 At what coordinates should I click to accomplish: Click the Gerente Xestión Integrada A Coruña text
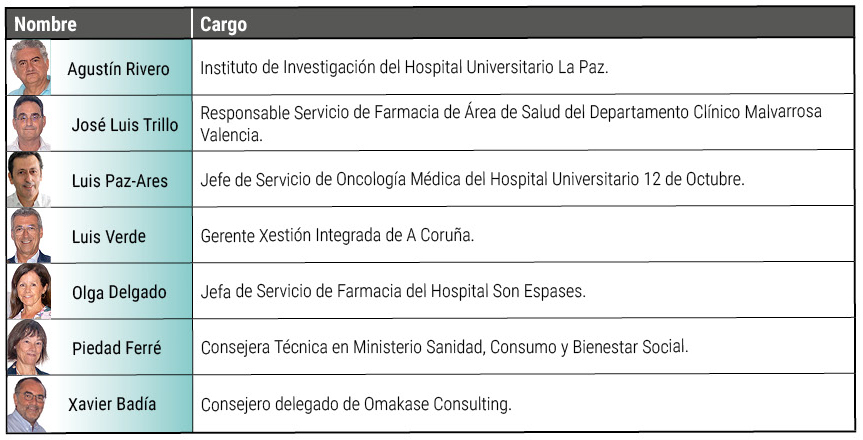coord(337,236)
